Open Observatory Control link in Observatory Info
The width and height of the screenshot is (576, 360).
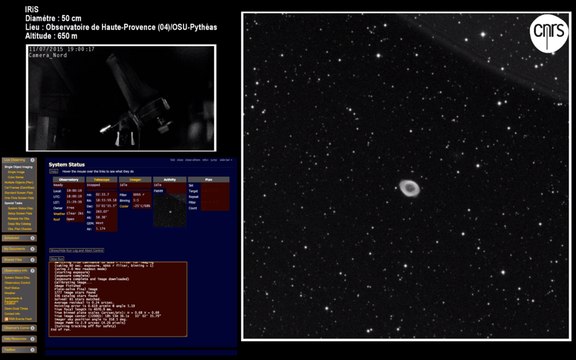[17, 282]
